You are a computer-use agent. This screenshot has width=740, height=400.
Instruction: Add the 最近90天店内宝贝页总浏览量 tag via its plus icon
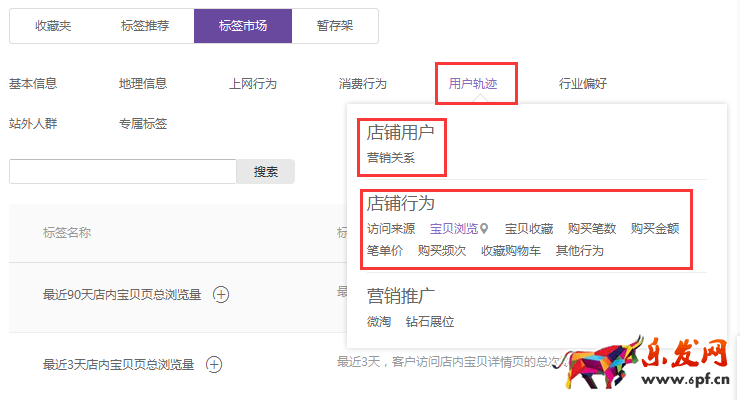click(221, 294)
